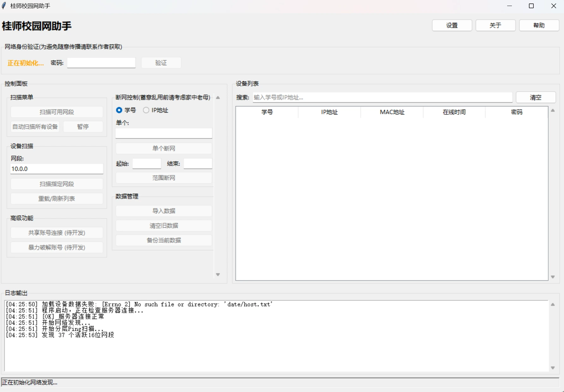
Task: Select the IP地址 radio option
Action: point(146,110)
